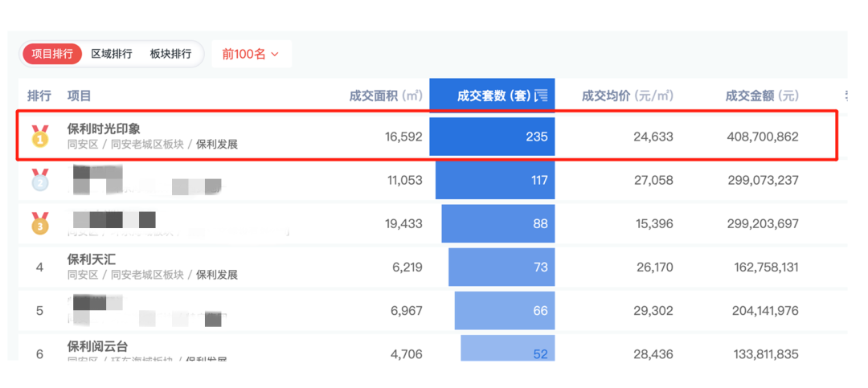Viewport: 868px width, 388px height.
Task: Click the 235 units bar
Action: [492, 137]
